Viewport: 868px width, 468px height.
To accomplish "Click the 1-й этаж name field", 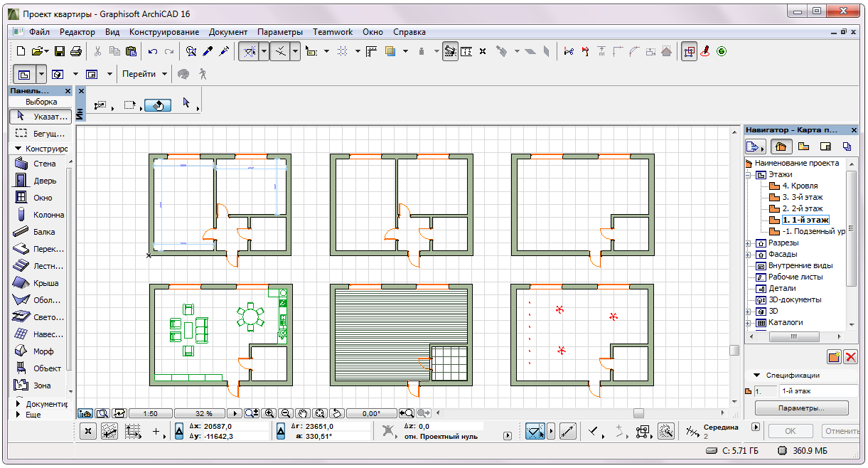I will click(x=818, y=391).
